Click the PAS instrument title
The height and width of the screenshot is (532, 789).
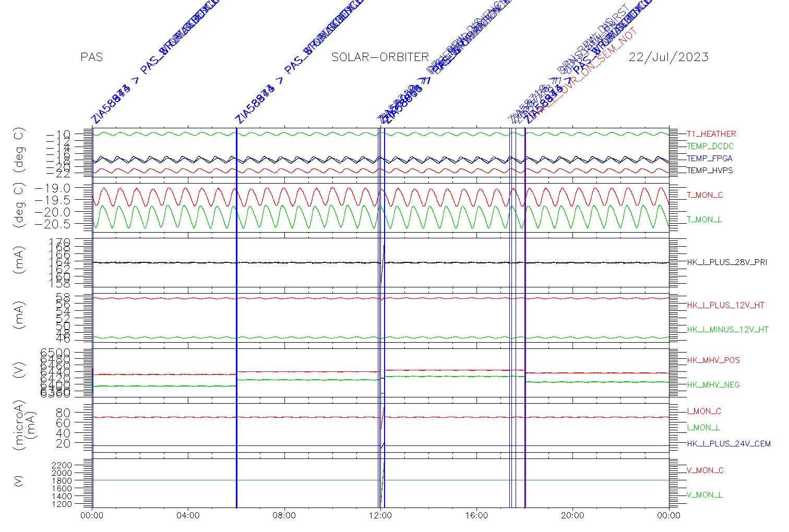(x=92, y=57)
